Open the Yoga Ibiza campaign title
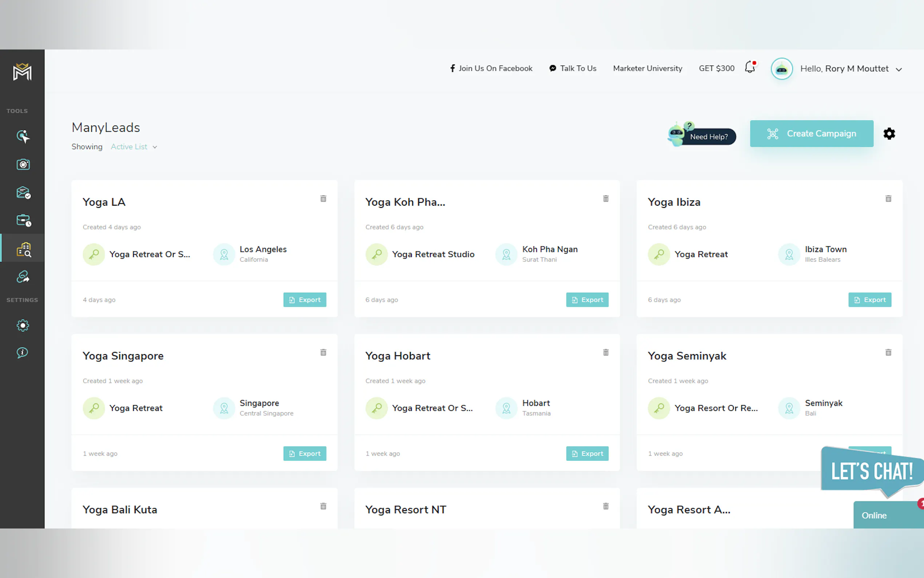924x578 pixels. coord(674,202)
